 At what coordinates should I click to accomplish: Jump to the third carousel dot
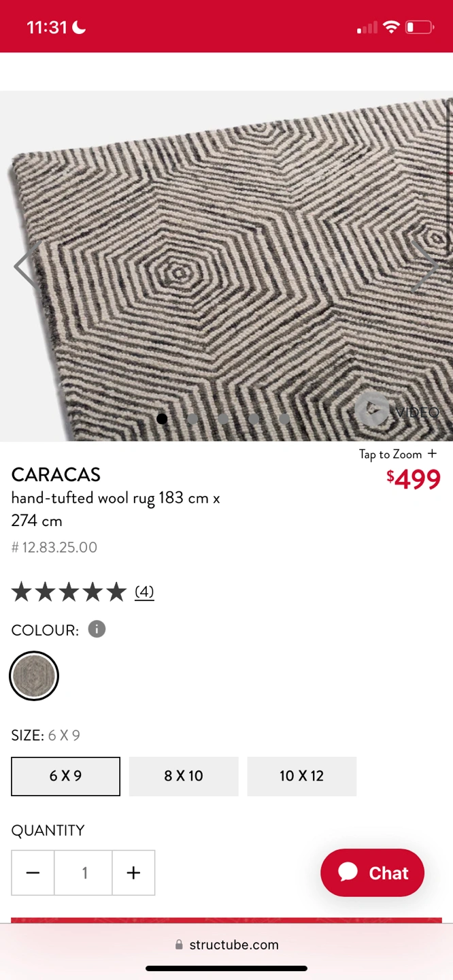[223, 419]
